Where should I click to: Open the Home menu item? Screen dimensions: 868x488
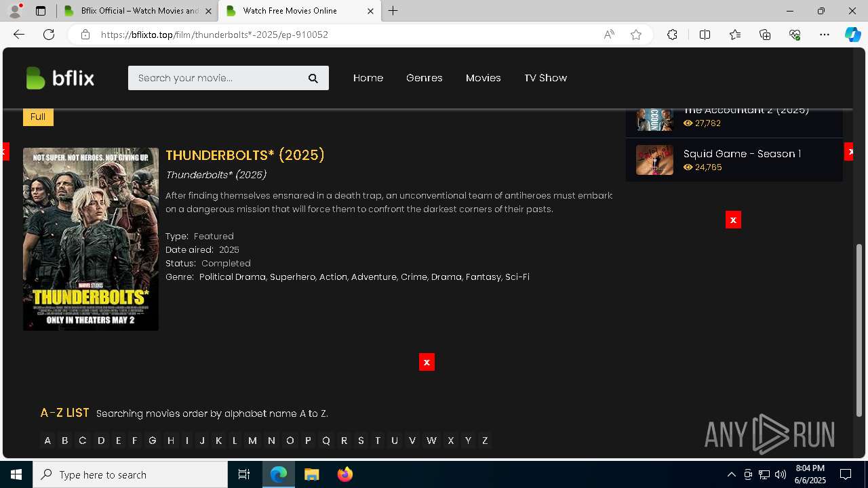click(x=368, y=78)
